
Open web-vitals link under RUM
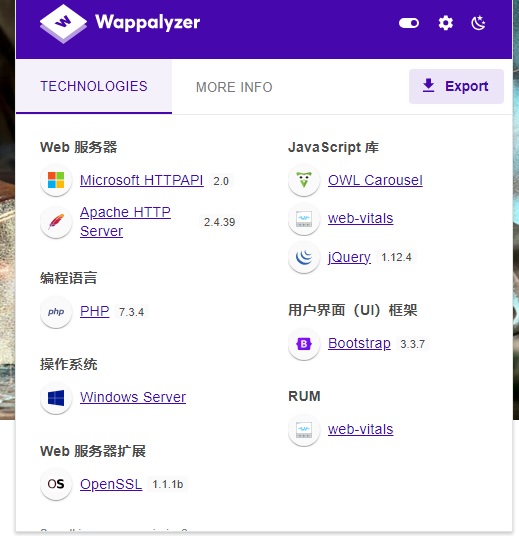[360, 429]
